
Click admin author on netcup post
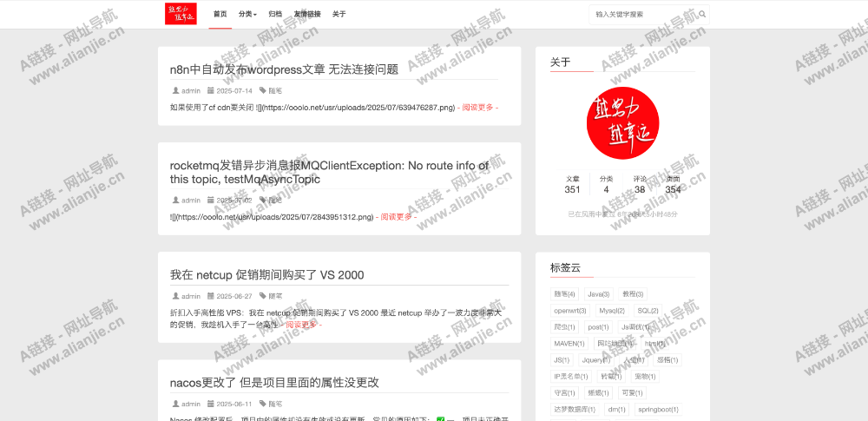191,296
